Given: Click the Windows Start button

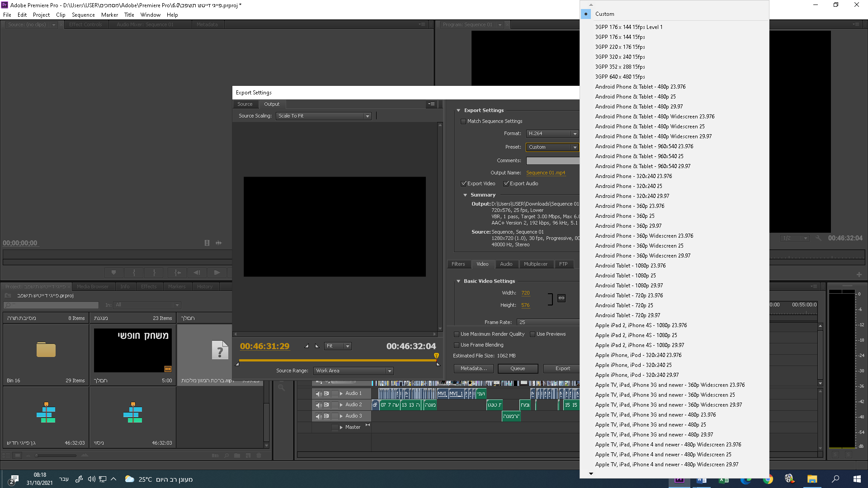Looking at the screenshot, I should [857, 479].
